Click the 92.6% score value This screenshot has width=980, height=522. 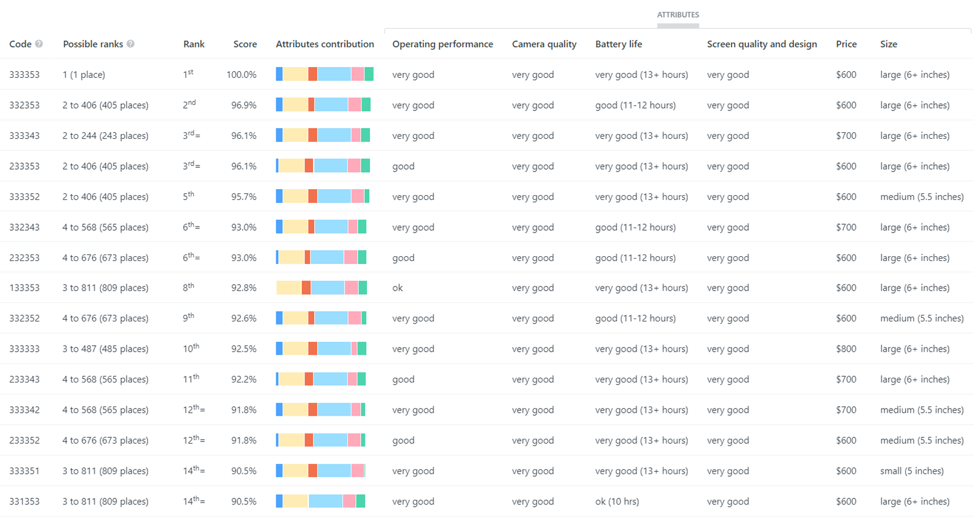244,318
